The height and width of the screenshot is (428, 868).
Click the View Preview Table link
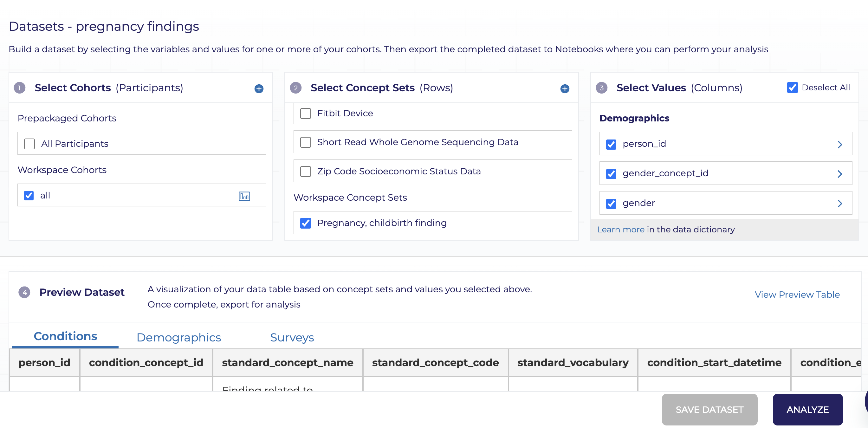tap(797, 295)
